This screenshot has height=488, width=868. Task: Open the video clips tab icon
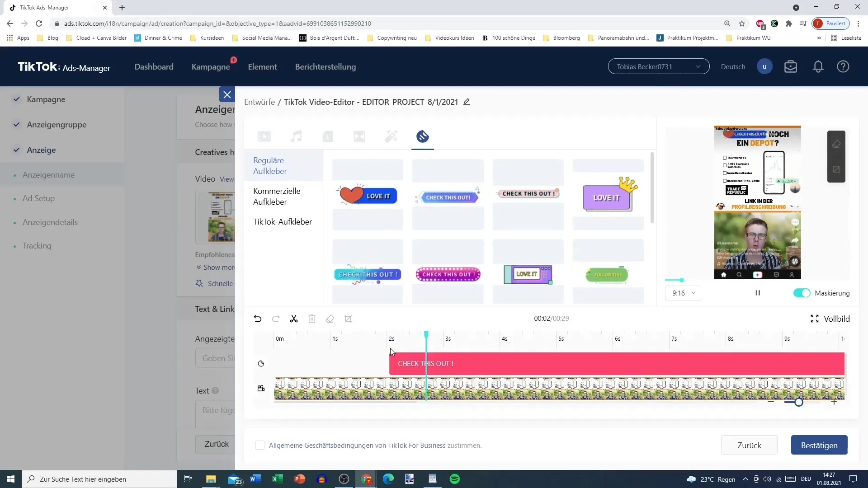pos(264,136)
